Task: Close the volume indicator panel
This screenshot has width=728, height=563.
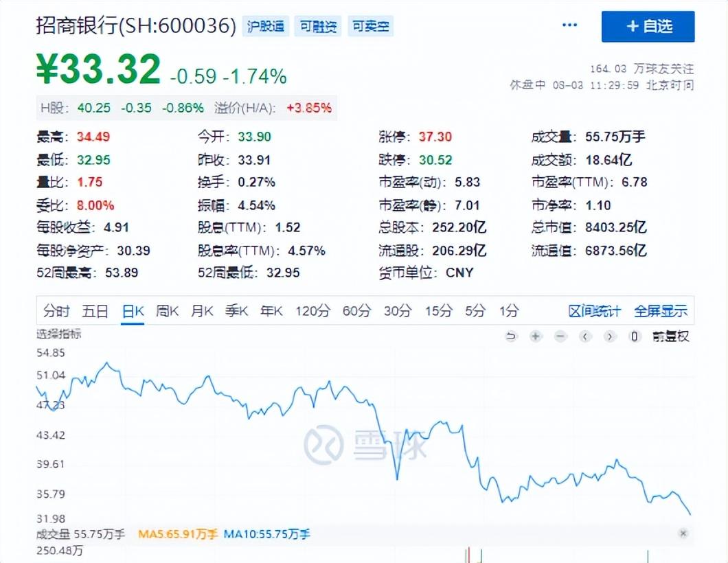Action: click(x=683, y=533)
